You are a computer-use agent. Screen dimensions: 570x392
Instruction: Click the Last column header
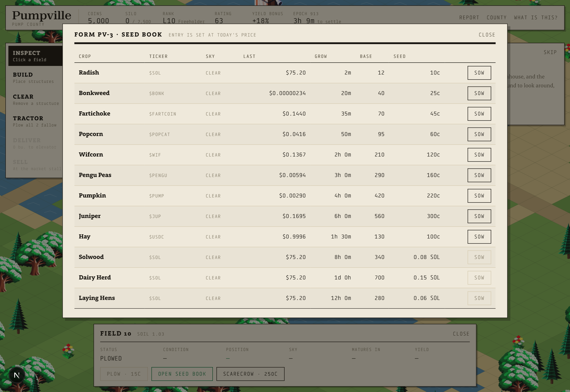tap(249, 56)
